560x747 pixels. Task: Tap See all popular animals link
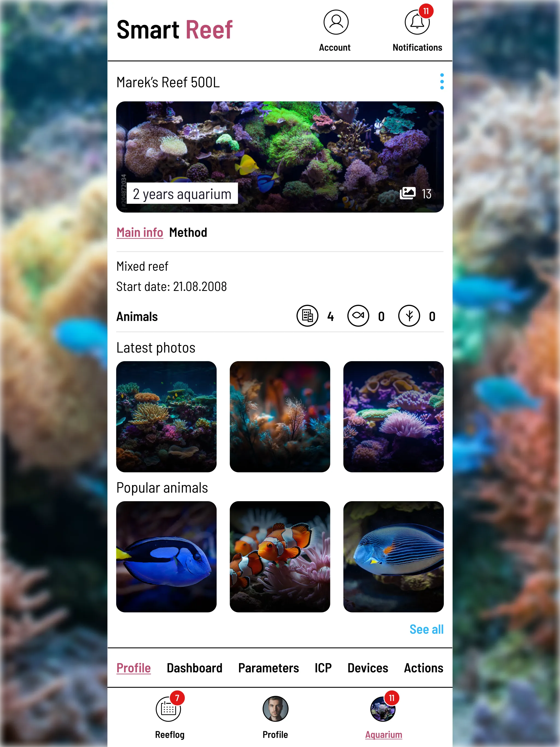426,629
